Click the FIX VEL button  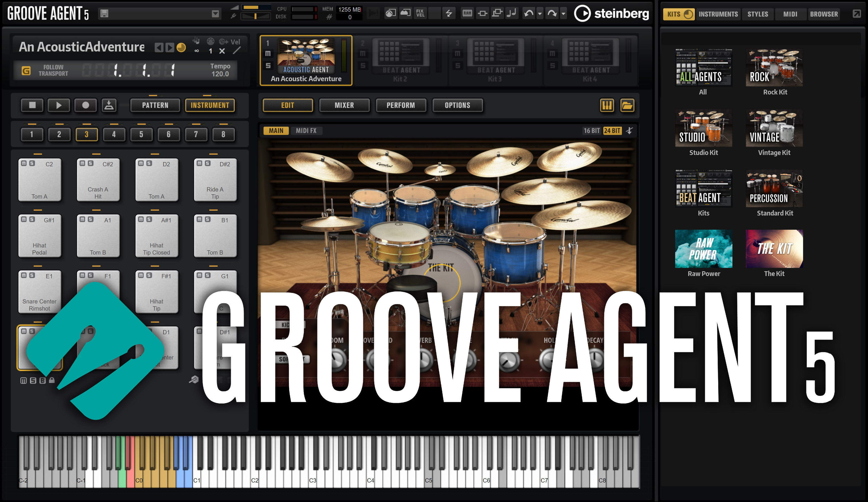(x=420, y=14)
